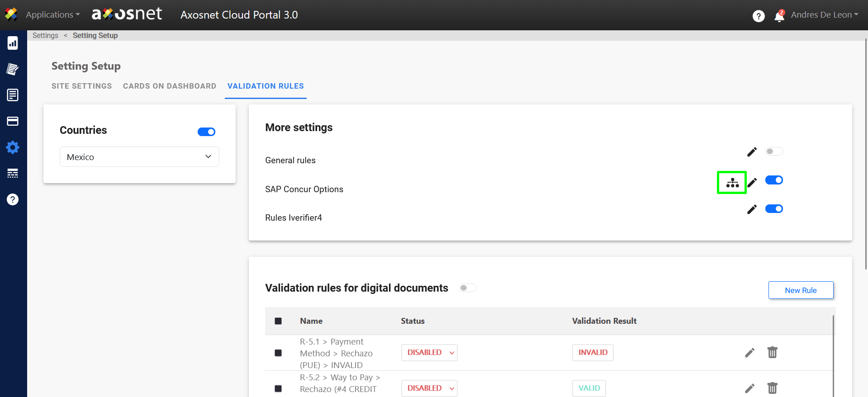The width and height of the screenshot is (868, 397).
Task: Check the select-all checkbox in table header
Action: pyautogui.click(x=278, y=321)
